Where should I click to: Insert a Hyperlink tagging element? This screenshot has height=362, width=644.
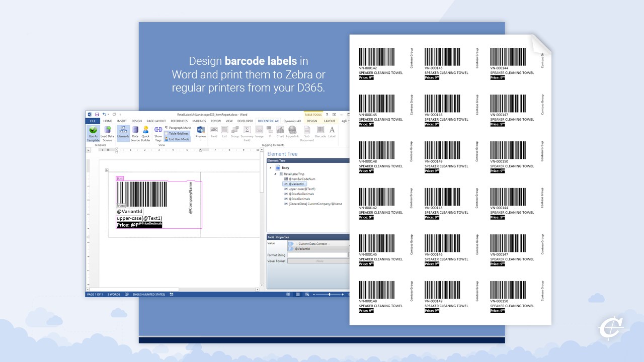click(292, 132)
